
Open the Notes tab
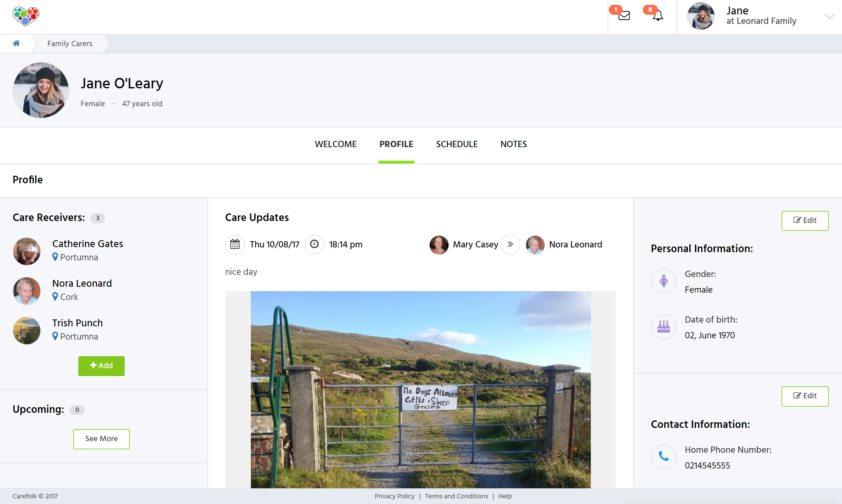513,144
